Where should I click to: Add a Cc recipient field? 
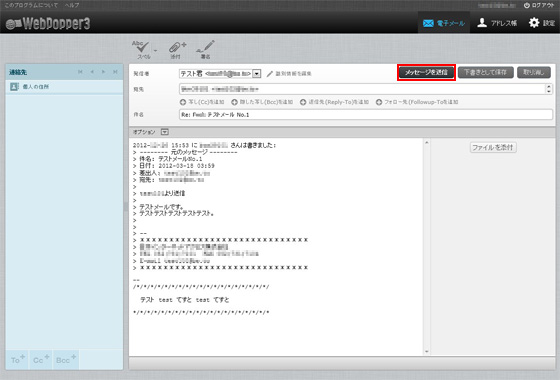click(202, 102)
